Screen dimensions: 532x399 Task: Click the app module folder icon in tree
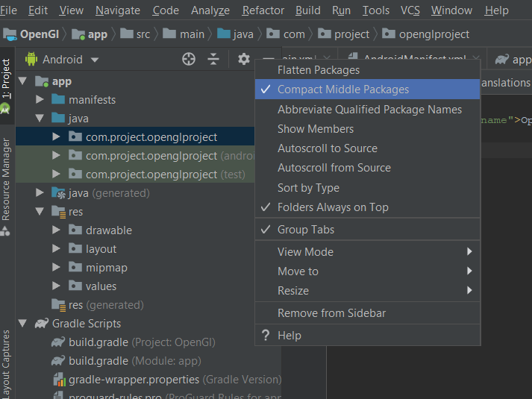point(42,81)
